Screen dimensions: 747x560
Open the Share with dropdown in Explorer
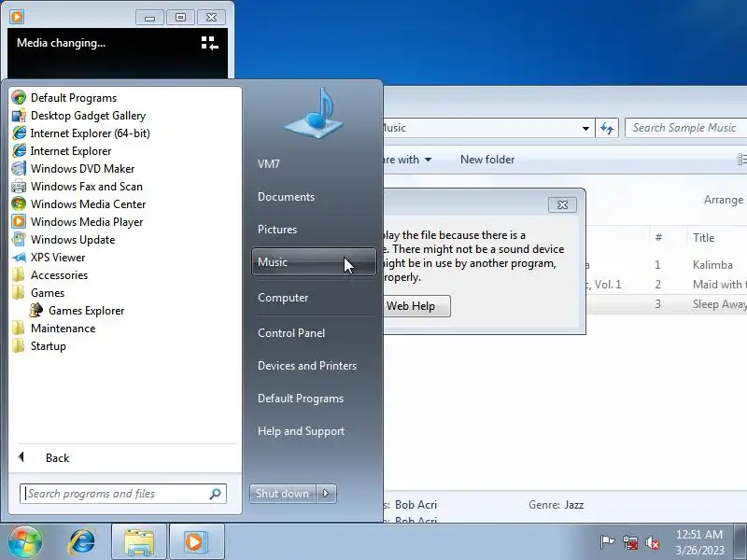click(x=407, y=160)
